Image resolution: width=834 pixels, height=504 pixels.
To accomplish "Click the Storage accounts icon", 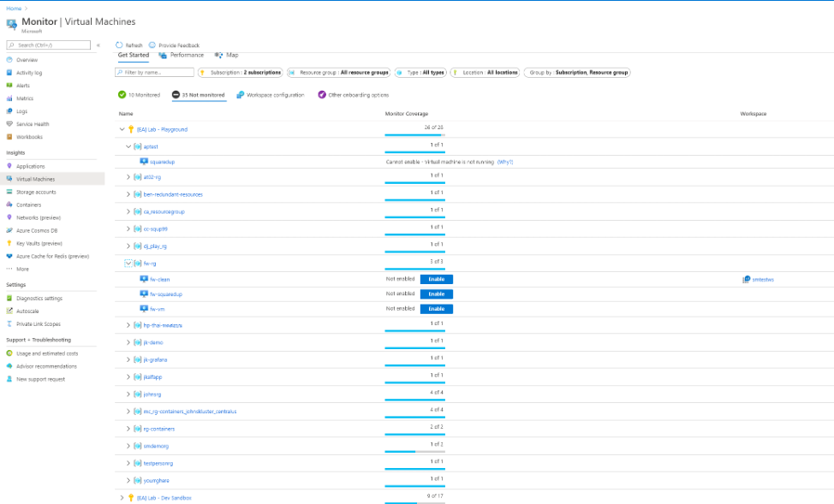I will point(9,192).
